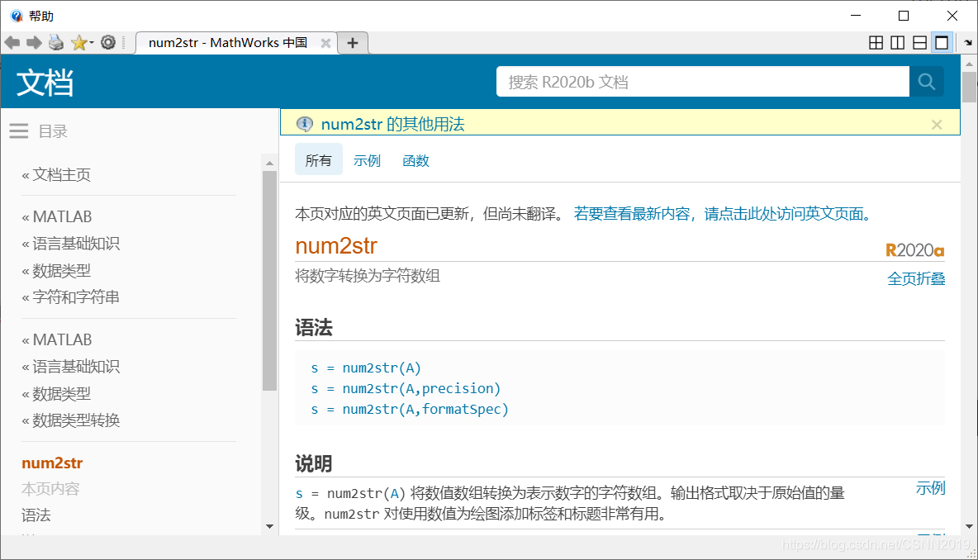Select num2str in the sidebar
Screen dimensions: 978x560
52,463
